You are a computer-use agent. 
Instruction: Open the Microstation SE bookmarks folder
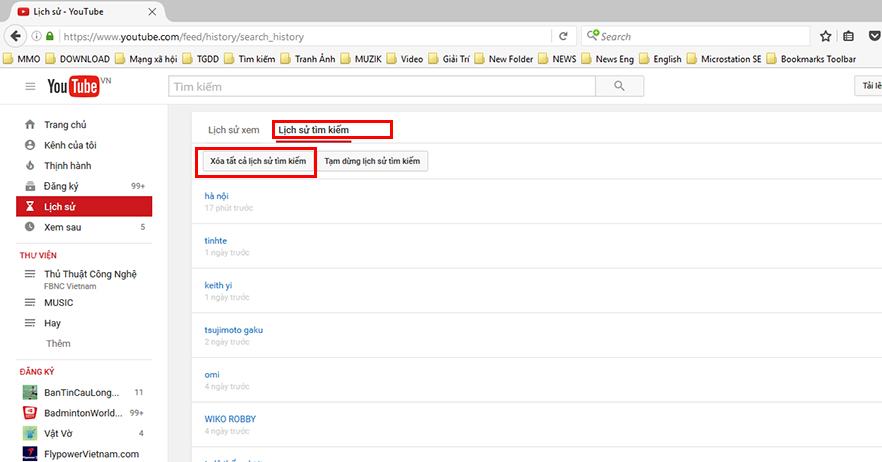tap(724, 59)
